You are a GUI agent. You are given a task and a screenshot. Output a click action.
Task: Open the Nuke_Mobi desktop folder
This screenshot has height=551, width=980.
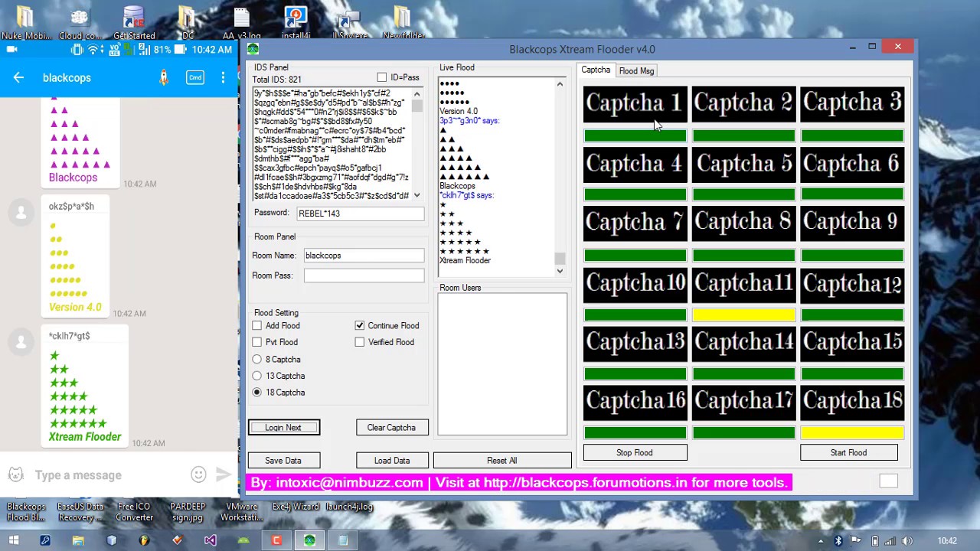click(x=25, y=22)
